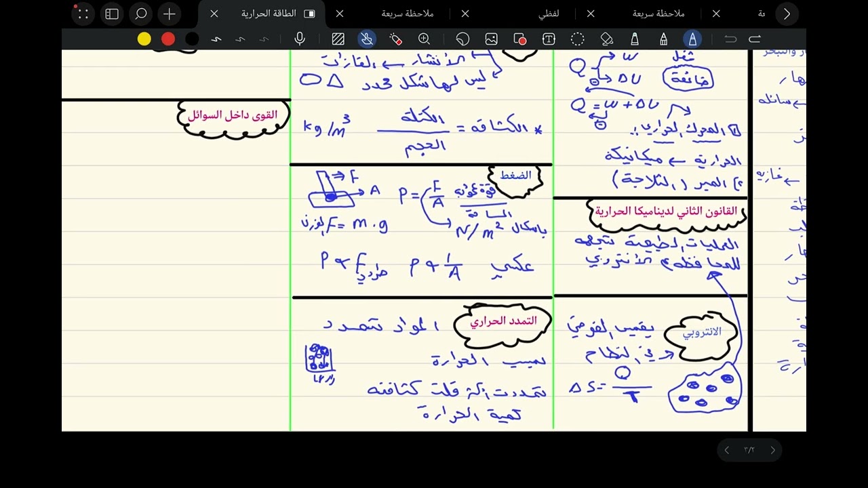Start audio recording with the microphone
The image size is (868, 488).
tap(300, 39)
